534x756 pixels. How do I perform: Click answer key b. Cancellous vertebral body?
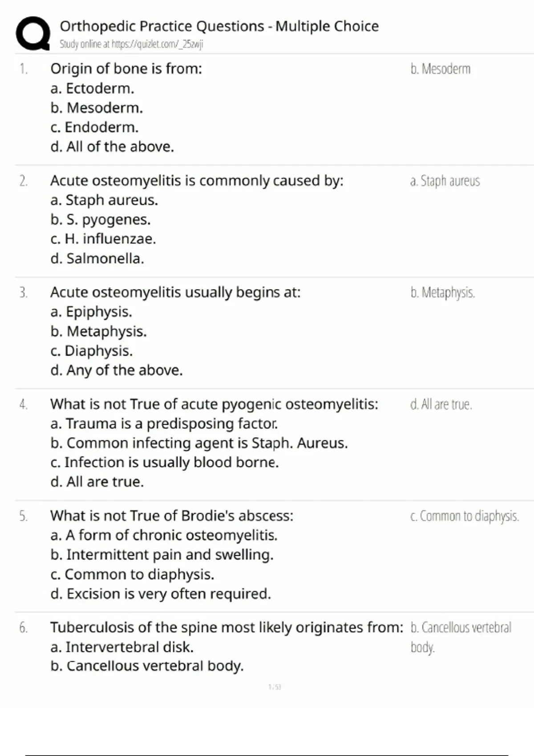461,637
